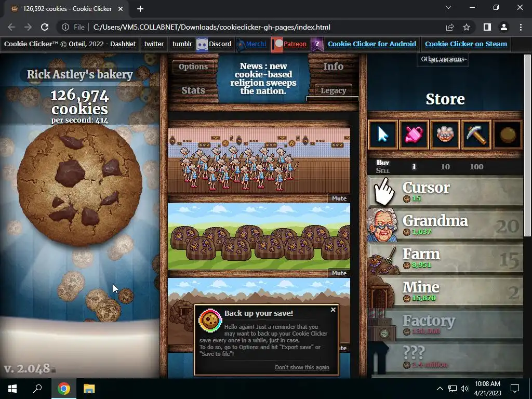Open the Legacy menu
Image resolution: width=532 pixels, height=399 pixels.
click(333, 90)
